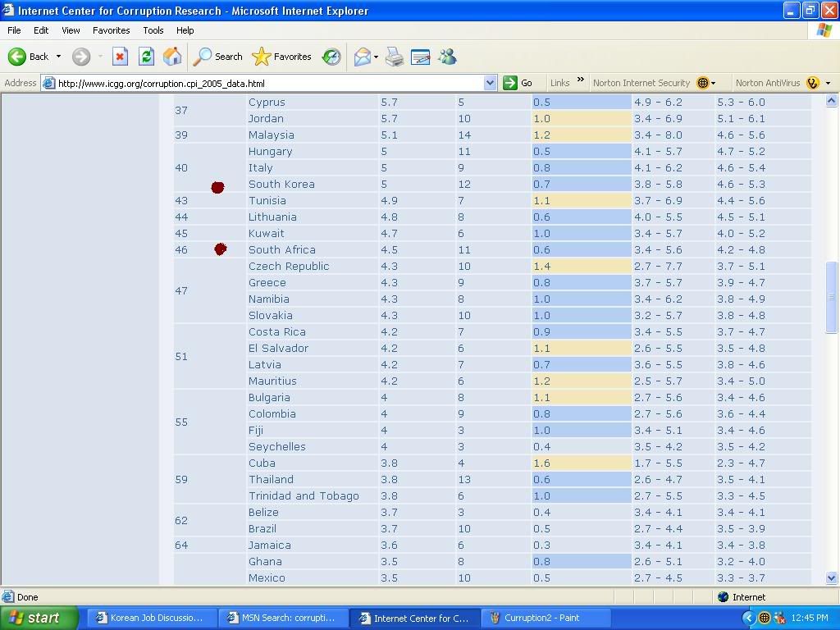The image size is (840, 630).
Task: Expand the address bar dropdown arrow
Action: 490,83
